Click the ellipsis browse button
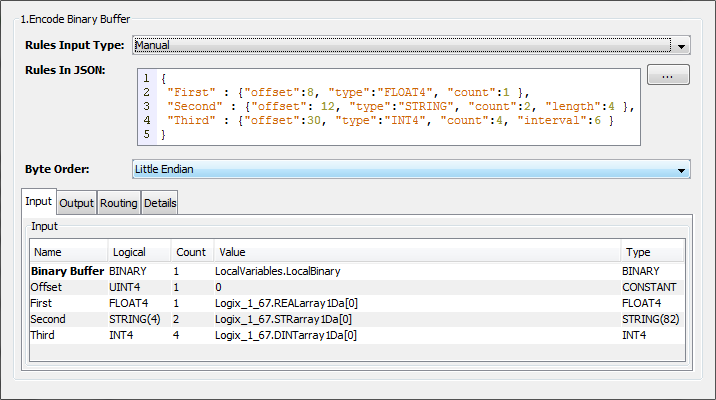Screen dimensions: 716x400 [668, 76]
